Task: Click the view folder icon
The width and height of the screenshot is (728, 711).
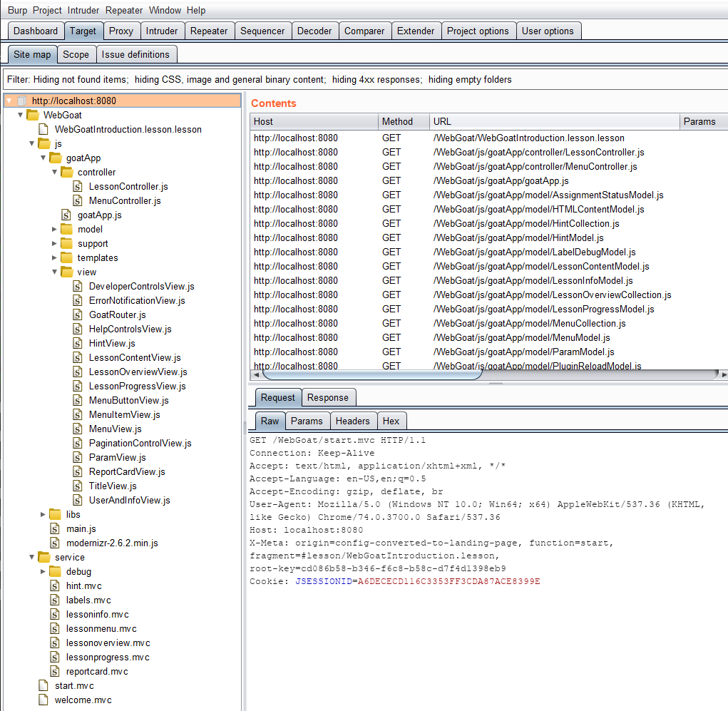Action: coord(67,272)
